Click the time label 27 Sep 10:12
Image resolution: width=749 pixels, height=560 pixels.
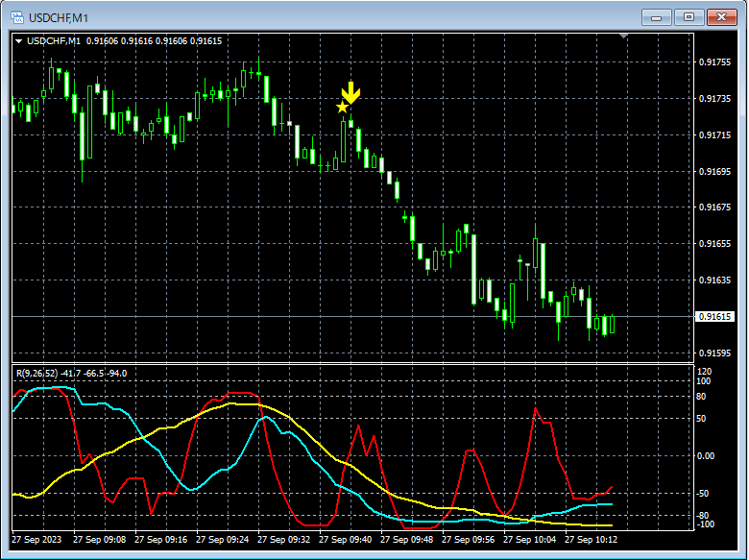pos(591,540)
